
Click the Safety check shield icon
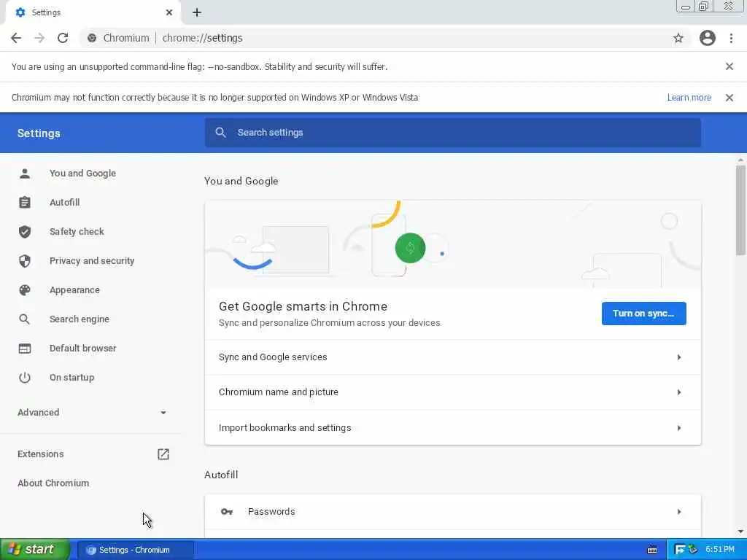(x=25, y=231)
